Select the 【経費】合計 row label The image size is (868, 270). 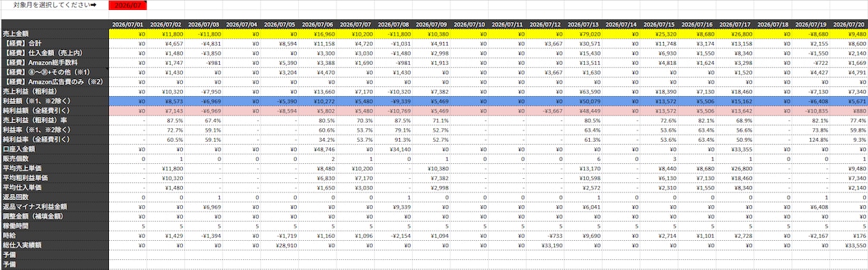coord(55,43)
